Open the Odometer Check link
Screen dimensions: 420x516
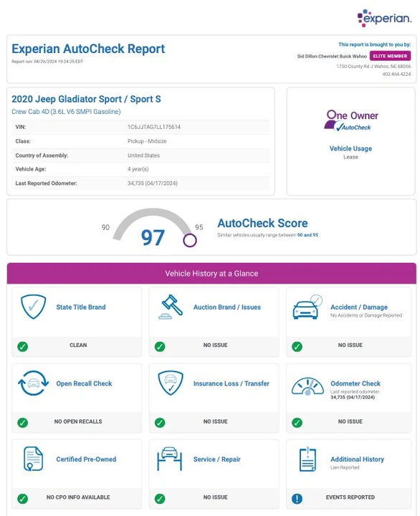pos(355,383)
